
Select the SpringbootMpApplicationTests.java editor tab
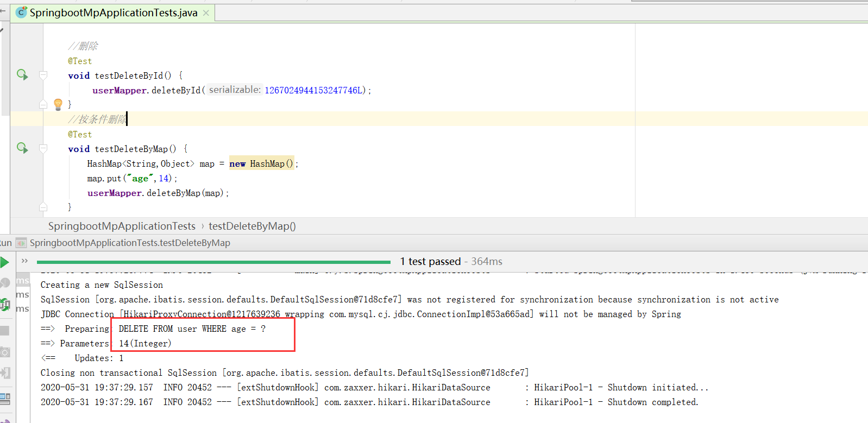(x=113, y=12)
